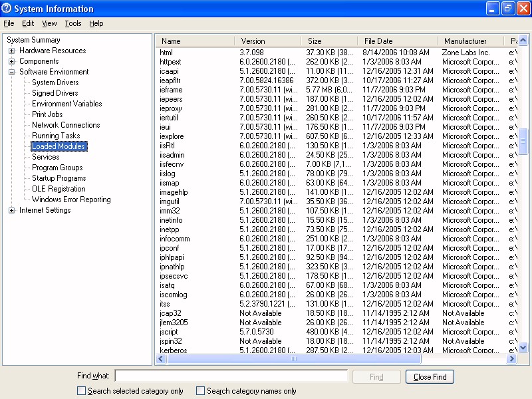Enable Search category names only checkbox

pos(201,391)
